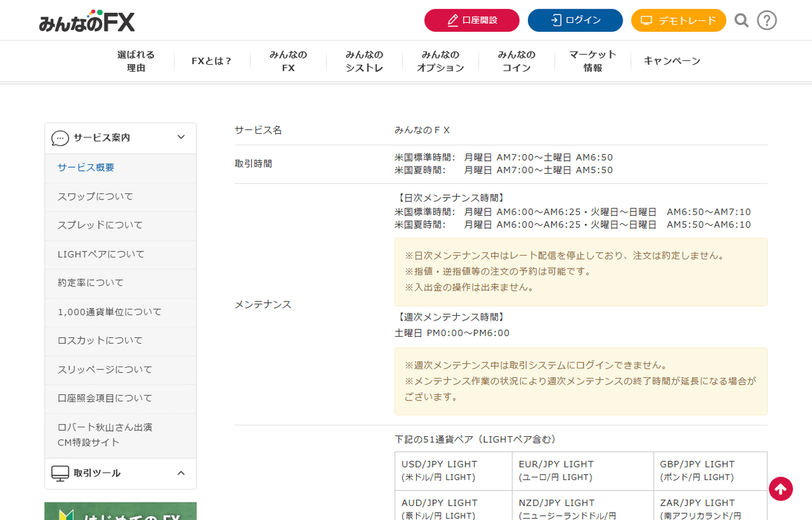Screen dimensions: 812x520
Task: Open スワップについて sidebar link
Action: pyautogui.click(x=120, y=197)
